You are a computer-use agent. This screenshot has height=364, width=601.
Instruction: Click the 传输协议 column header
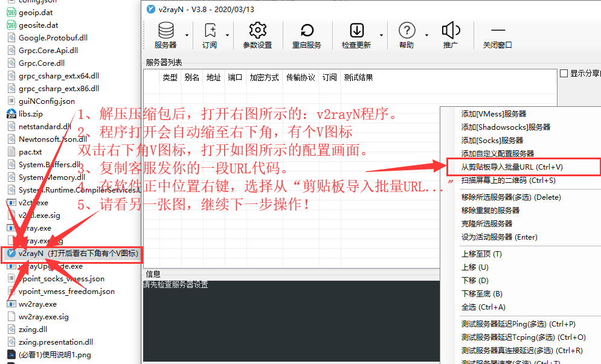301,77
